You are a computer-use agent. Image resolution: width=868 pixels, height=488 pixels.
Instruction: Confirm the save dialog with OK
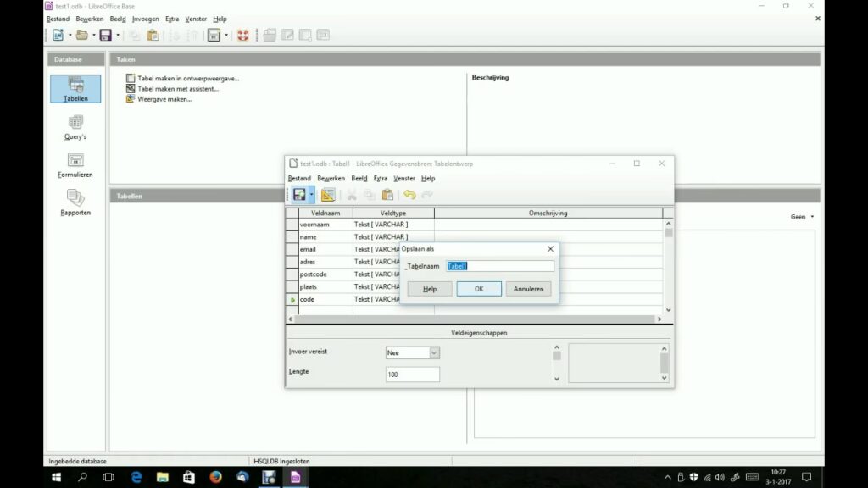pyautogui.click(x=479, y=289)
